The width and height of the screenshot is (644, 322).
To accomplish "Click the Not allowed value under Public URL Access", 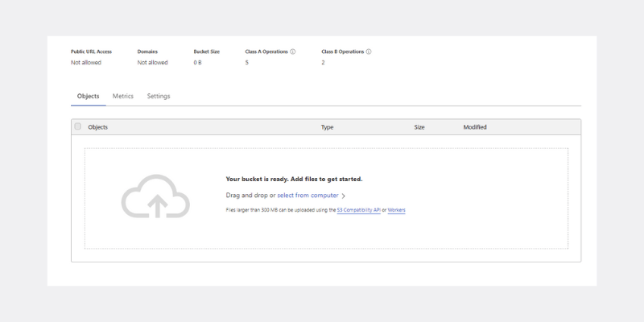I will pos(86,63).
